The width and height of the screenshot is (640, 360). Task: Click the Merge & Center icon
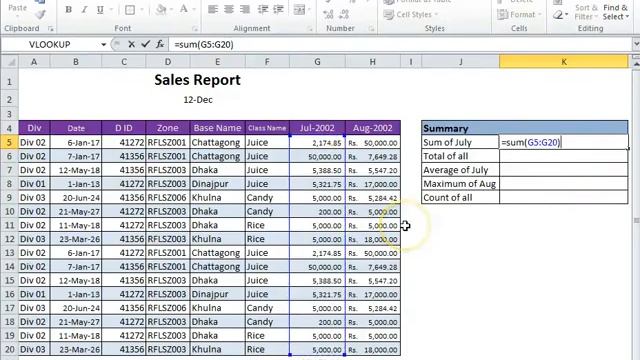[299, 9]
